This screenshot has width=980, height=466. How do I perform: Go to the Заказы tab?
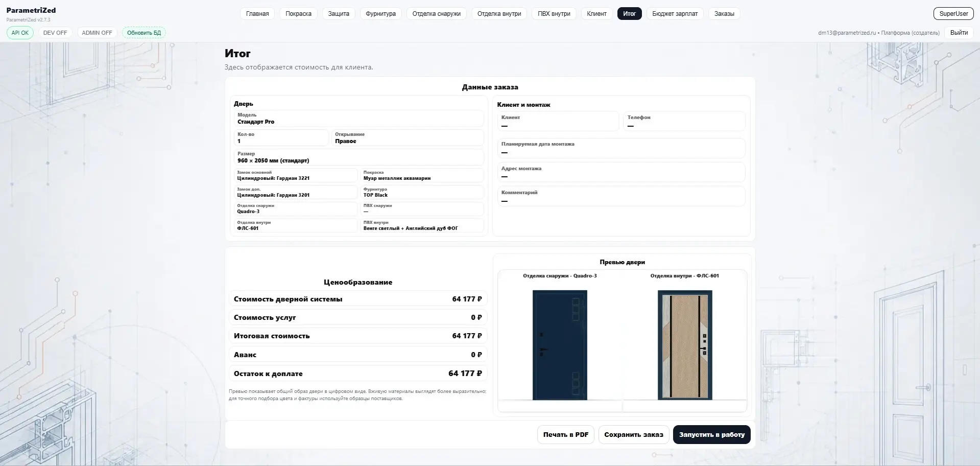point(724,14)
